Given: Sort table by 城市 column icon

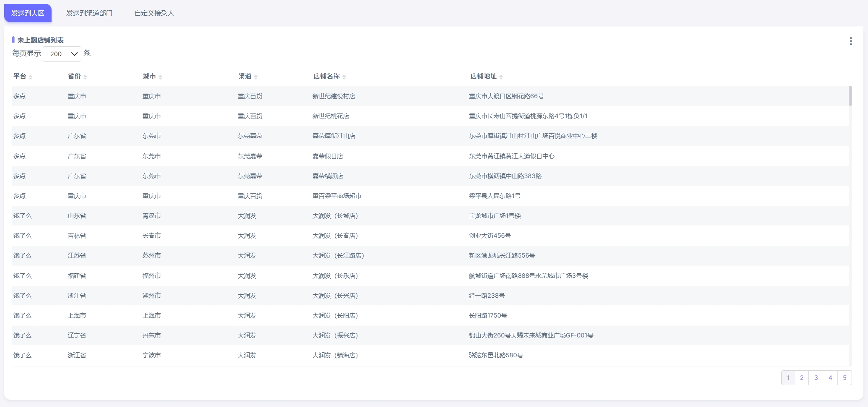Looking at the screenshot, I should tap(160, 77).
